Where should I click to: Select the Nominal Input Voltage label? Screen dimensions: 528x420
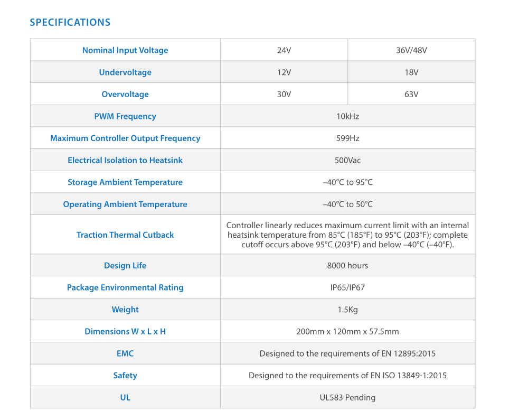coord(125,50)
